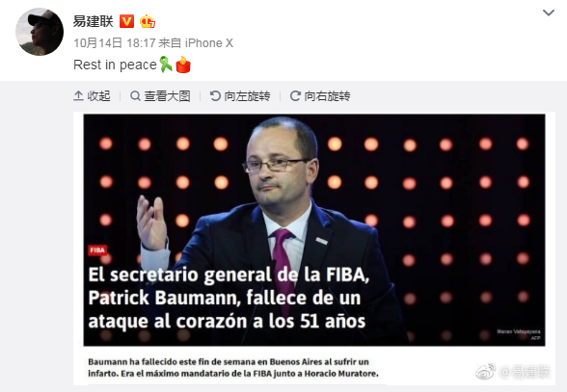Click the red candle emoji
567x392 pixels.
coord(183,65)
